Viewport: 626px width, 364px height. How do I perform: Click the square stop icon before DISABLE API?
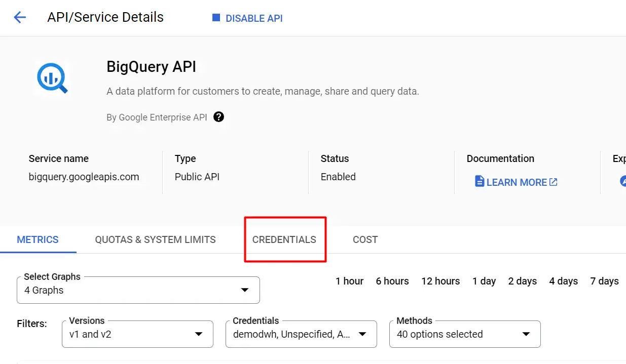216,18
